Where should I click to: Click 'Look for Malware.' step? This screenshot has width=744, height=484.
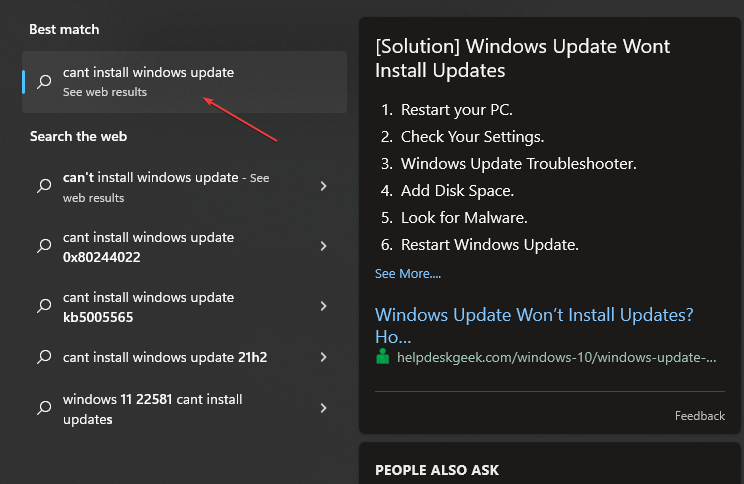pos(464,218)
